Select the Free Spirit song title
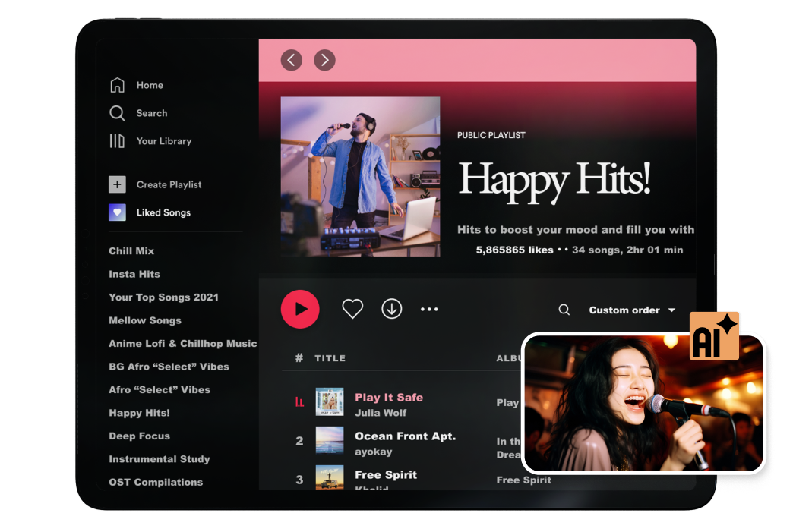The width and height of the screenshot is (793, 532). [386, 475]
